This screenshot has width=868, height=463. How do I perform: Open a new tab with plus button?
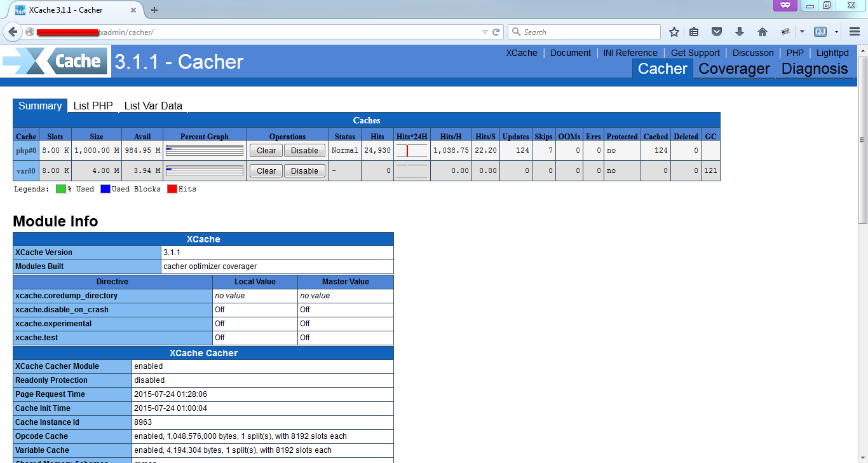(x=154, y=10)
